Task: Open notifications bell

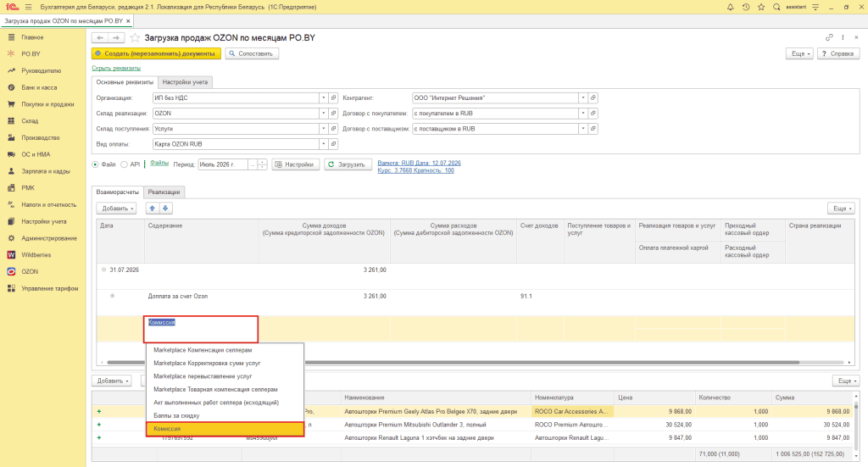Action: pos(730,7)
